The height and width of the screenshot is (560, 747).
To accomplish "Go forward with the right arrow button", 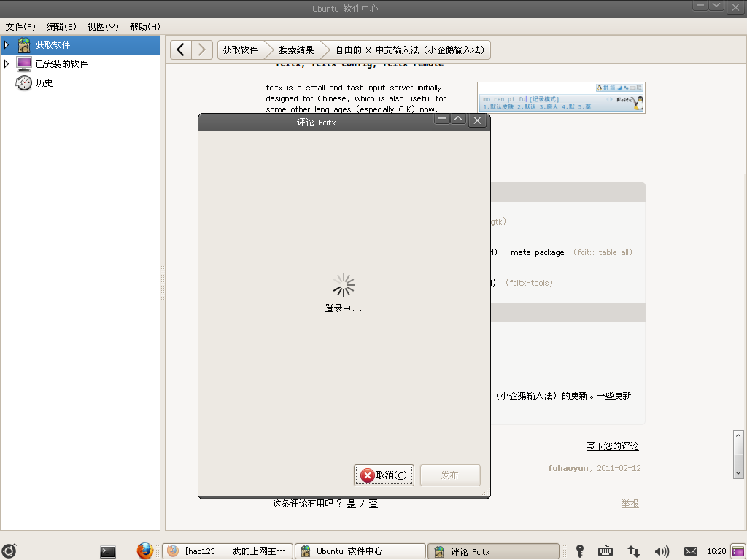I will [x=202, y=50].
